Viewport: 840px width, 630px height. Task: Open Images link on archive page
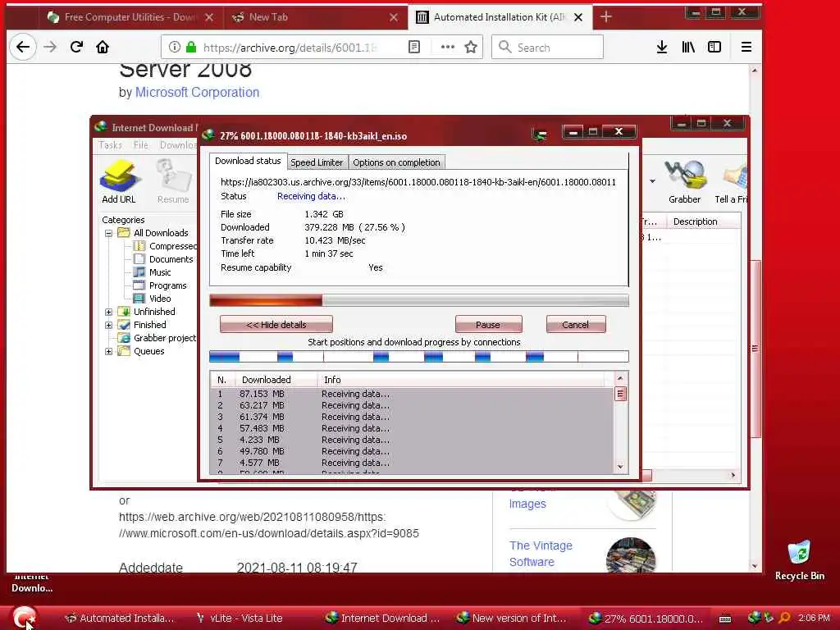pyautogui.click(x=527, y=504)
